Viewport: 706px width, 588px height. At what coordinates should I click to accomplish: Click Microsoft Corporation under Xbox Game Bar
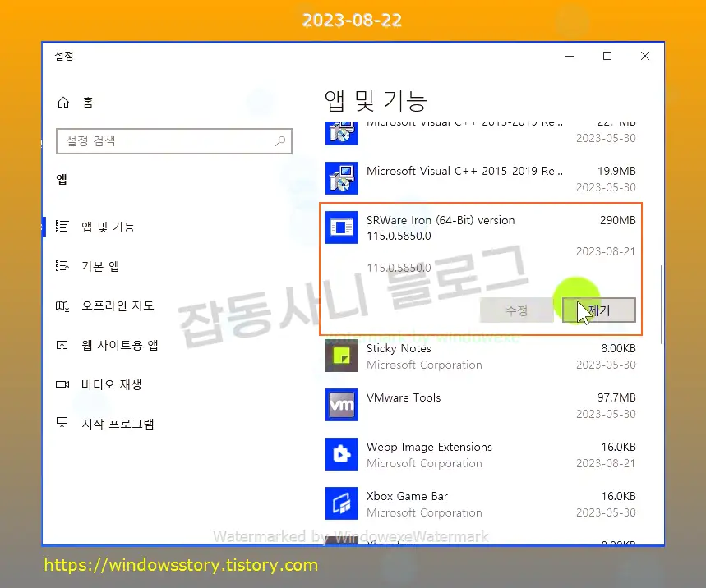pyautogui.click(x=424, y=513)
